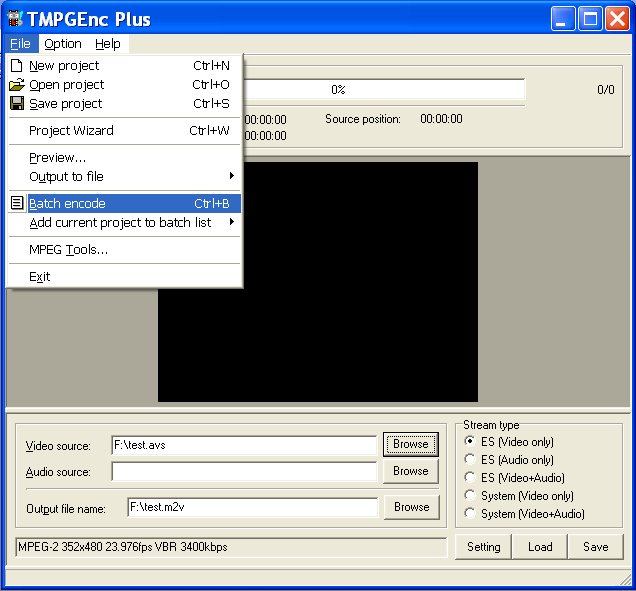636x591 pixels.
Task: Minimize the TMPGEnc Plus window
Action: point(563,19)
